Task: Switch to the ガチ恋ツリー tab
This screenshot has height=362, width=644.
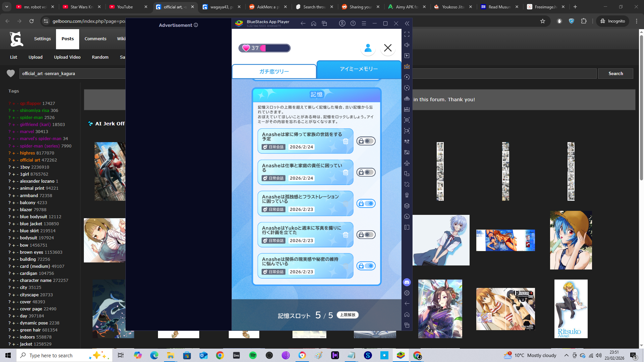Action: click(274, 71)
